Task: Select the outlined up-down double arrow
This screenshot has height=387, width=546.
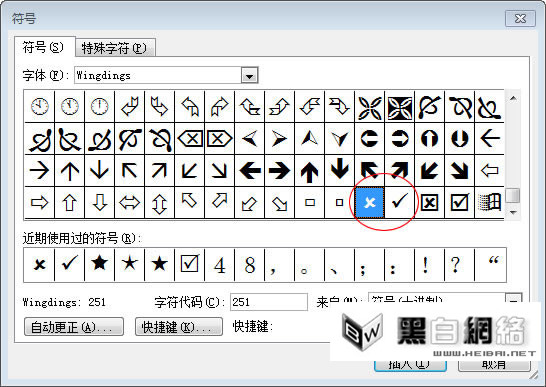Action: (x=159, y=202)
